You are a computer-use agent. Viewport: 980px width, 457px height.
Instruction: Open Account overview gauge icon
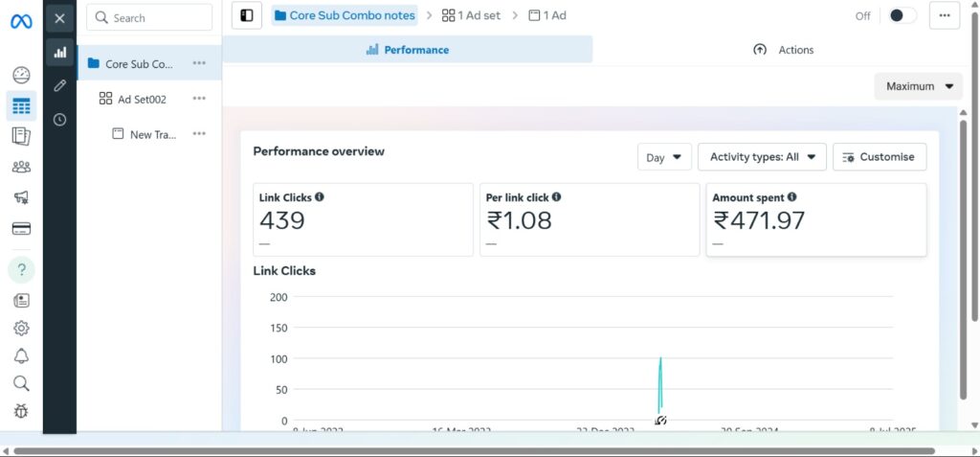(21, 76)
